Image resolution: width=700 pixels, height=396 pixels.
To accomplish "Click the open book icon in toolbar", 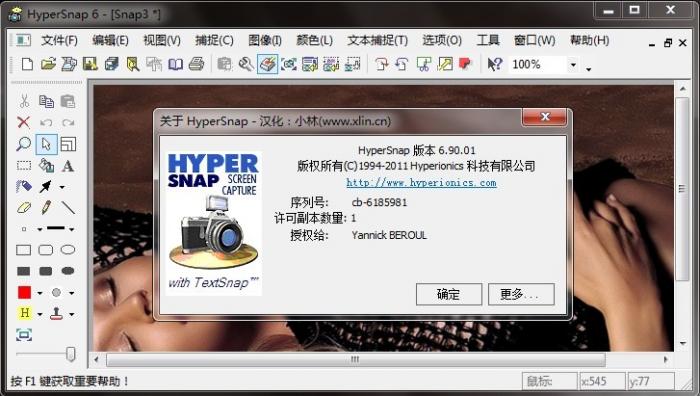I will coord(175,64).
